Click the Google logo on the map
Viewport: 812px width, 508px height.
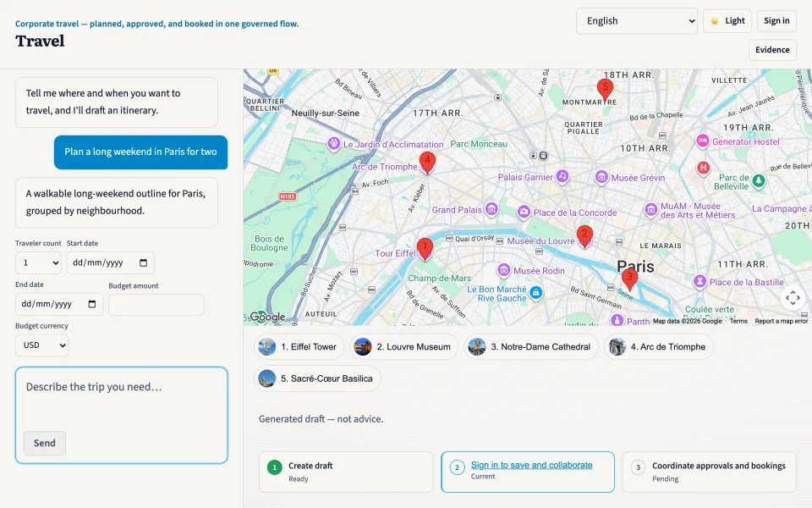pos(268,317)
